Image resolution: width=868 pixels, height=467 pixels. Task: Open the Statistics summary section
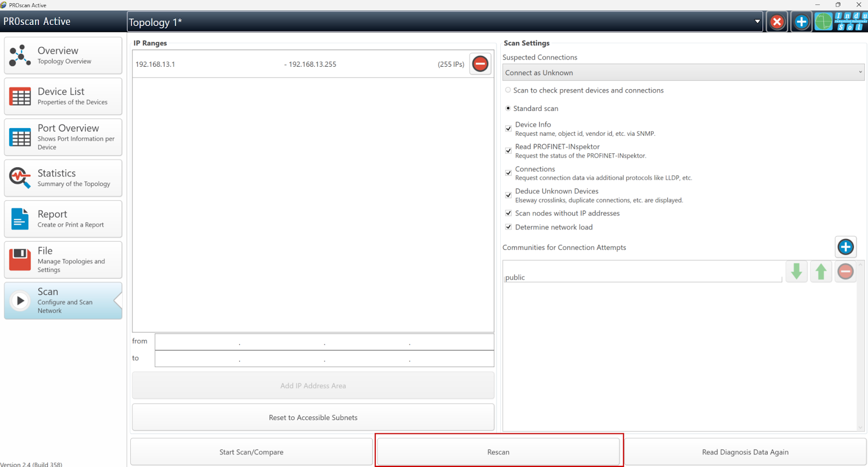tap(63, 178)
